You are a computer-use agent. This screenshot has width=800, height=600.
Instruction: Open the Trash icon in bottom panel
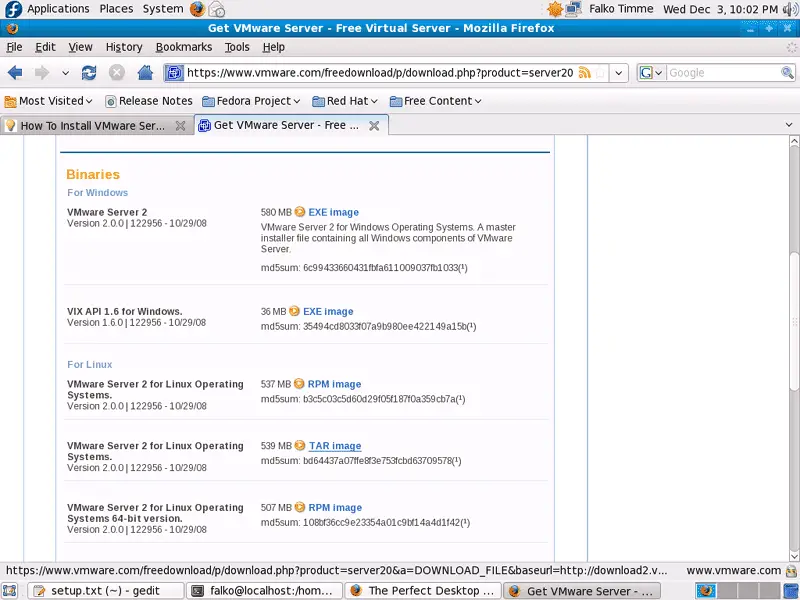point(793,591)
